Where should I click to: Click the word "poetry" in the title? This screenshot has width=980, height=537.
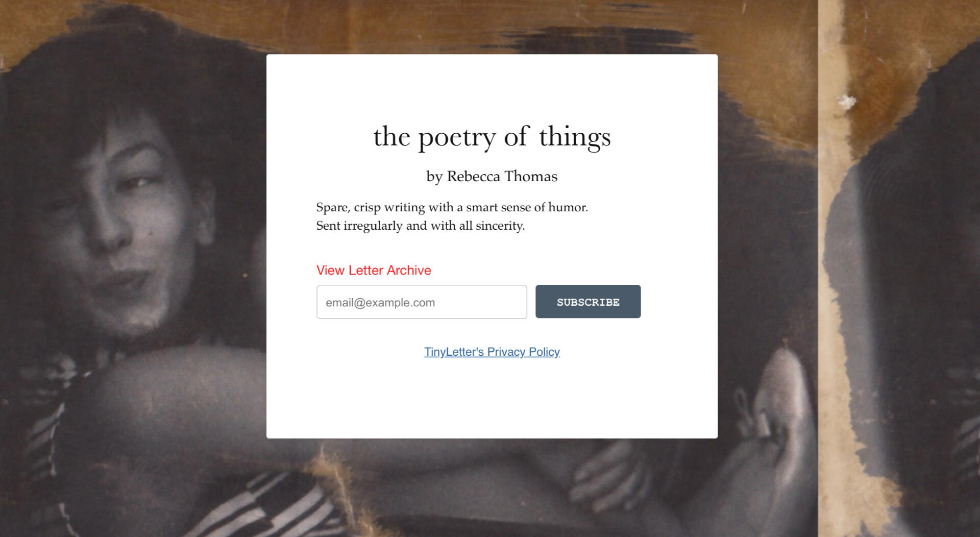pyautogui.click(x=457, y=137)
